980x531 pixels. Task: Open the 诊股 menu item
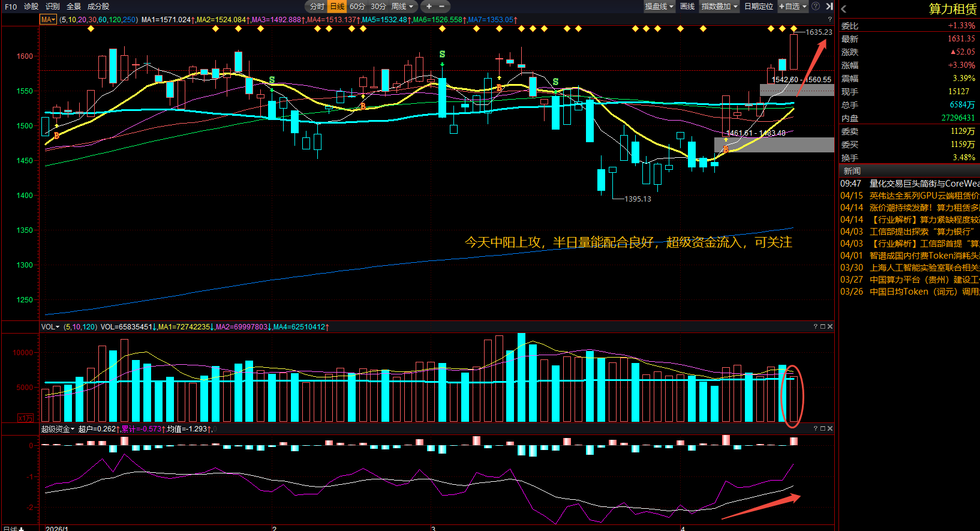31,7
